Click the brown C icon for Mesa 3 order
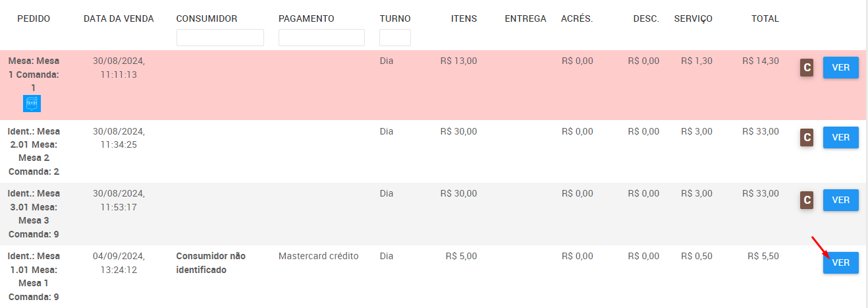The image size is (868, 308). (x=807, y=200)
